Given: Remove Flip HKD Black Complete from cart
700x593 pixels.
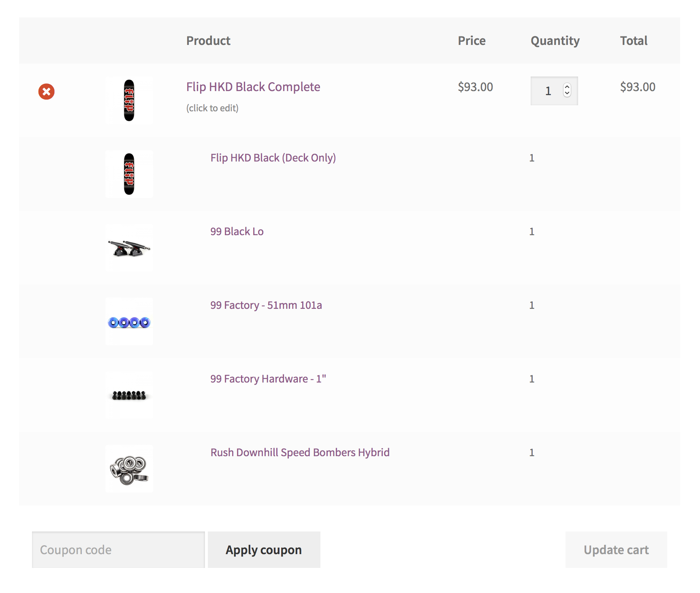Looking at the screenshot, I should pos(47,91).
